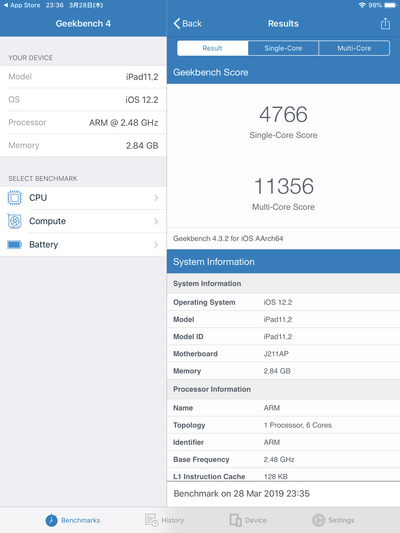Tap the Motherboard J211AP row

click(x=283, y=354)
